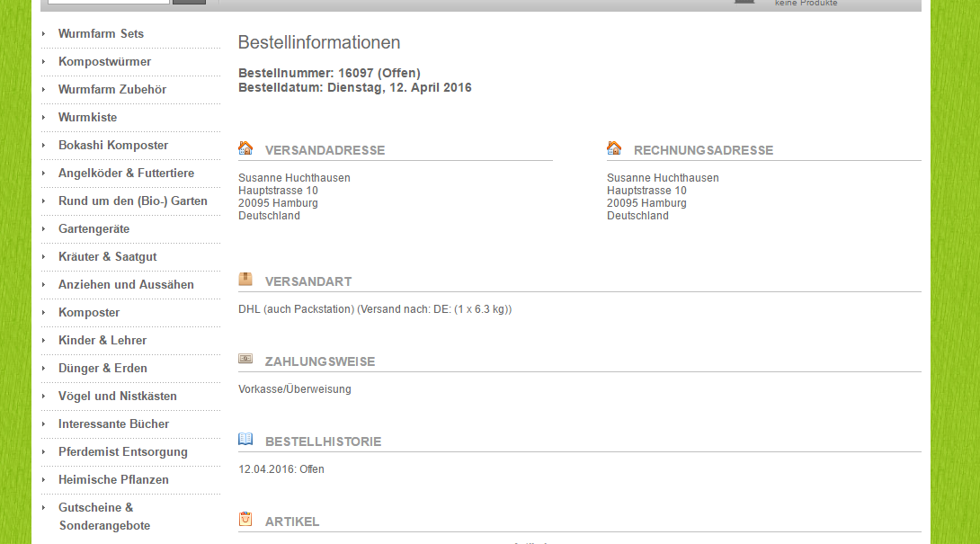Open the Wurmfarm Zubehör category
The image size is (980, 544).
tap(111, 89)
